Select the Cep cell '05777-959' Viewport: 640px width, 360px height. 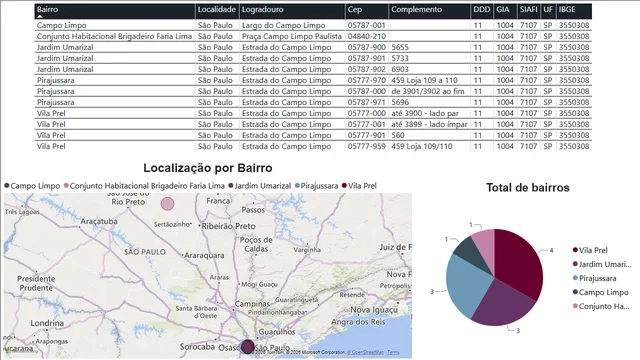[x=367, y=147]
